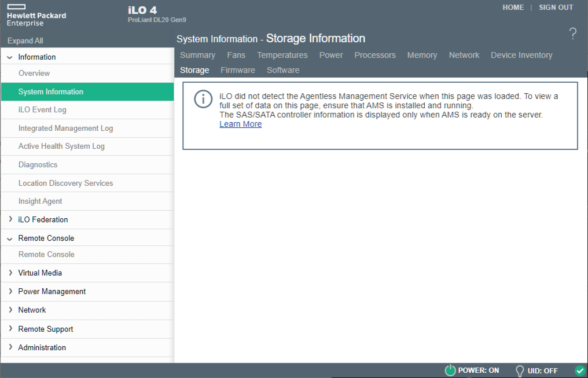Viewport: 588px width, 378px height.
Task: Switch to the Fans tab
Action: (236, 55)
